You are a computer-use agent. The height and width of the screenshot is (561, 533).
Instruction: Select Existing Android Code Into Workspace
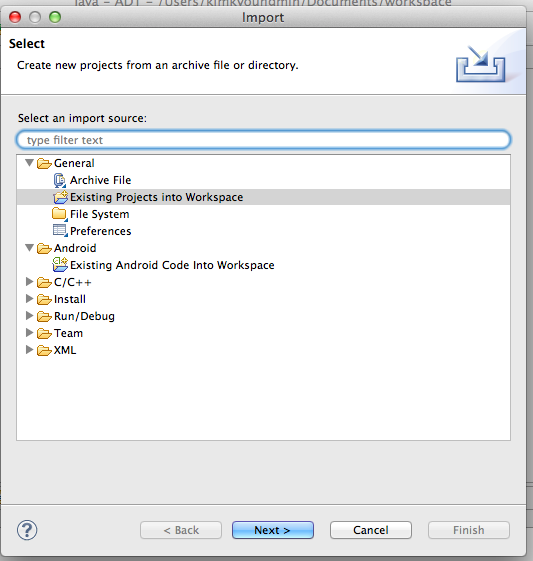tap(172, 265)
